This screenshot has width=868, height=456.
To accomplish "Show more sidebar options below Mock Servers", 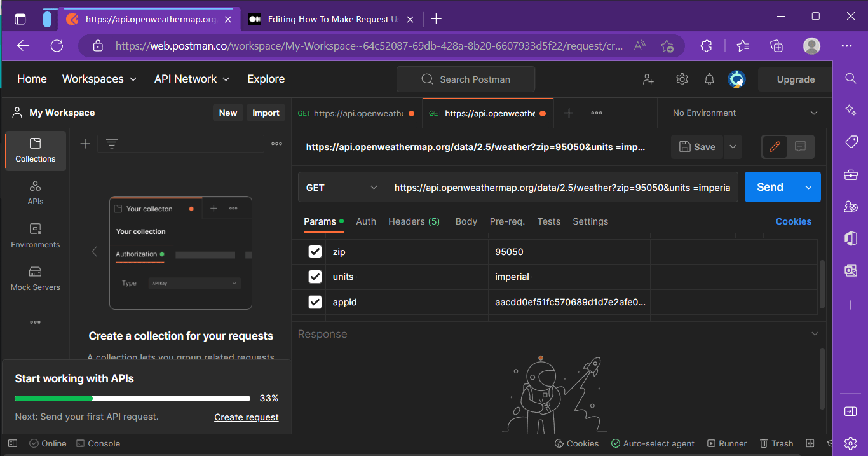I will click(36, 322).
